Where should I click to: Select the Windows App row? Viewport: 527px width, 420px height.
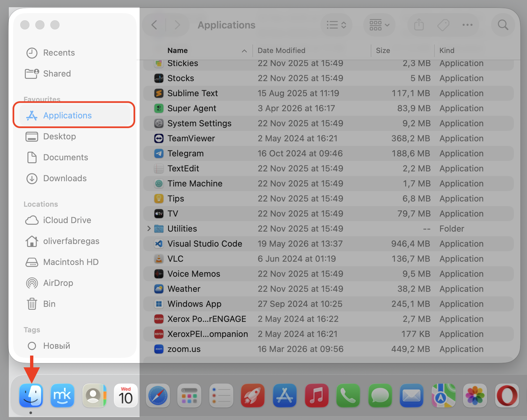pos(329,304)
